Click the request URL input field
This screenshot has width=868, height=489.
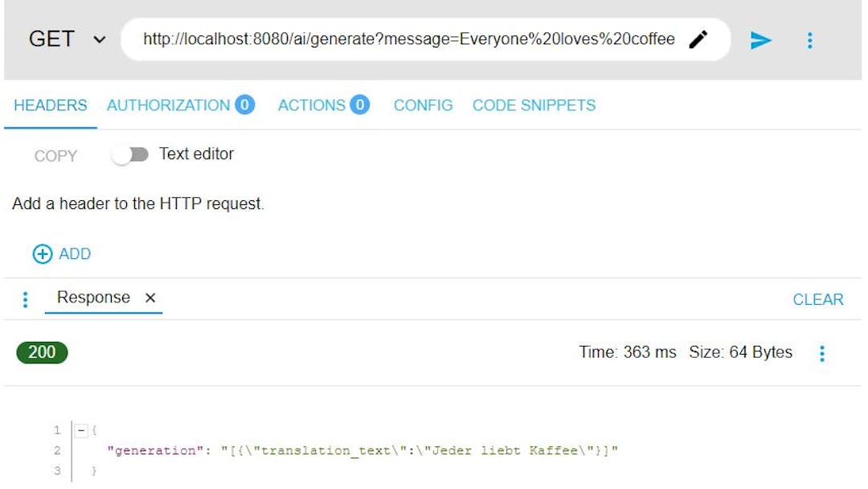tap(402, 38)
